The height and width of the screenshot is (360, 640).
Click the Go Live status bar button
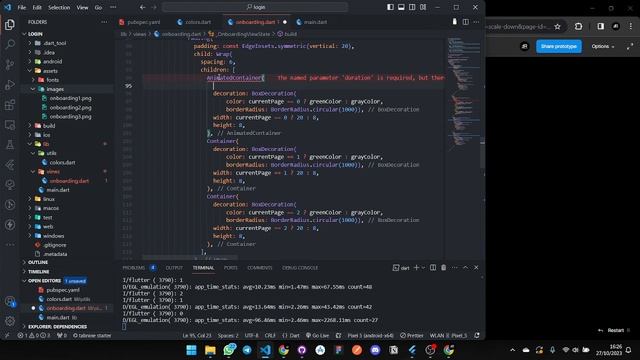click(318, 336)
